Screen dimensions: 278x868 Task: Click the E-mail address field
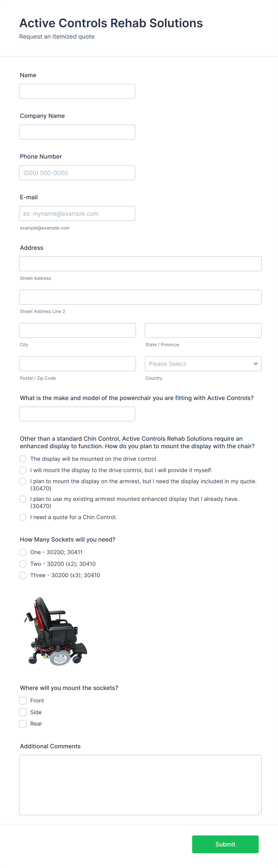[x=77, y=213]
